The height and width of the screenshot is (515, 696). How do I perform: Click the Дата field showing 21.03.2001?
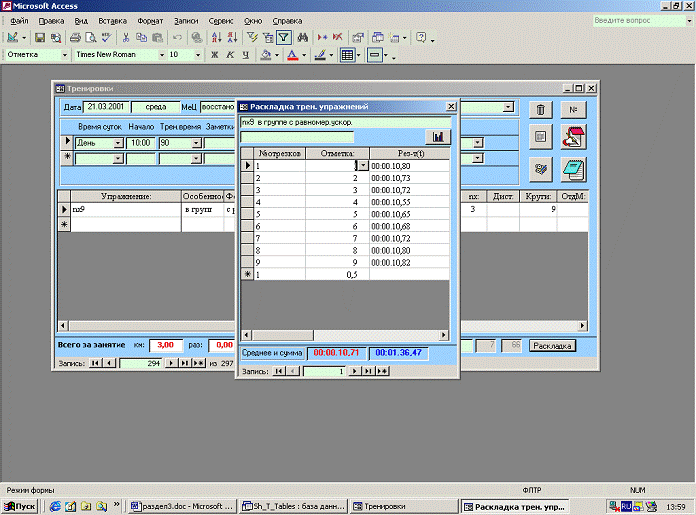104,106
